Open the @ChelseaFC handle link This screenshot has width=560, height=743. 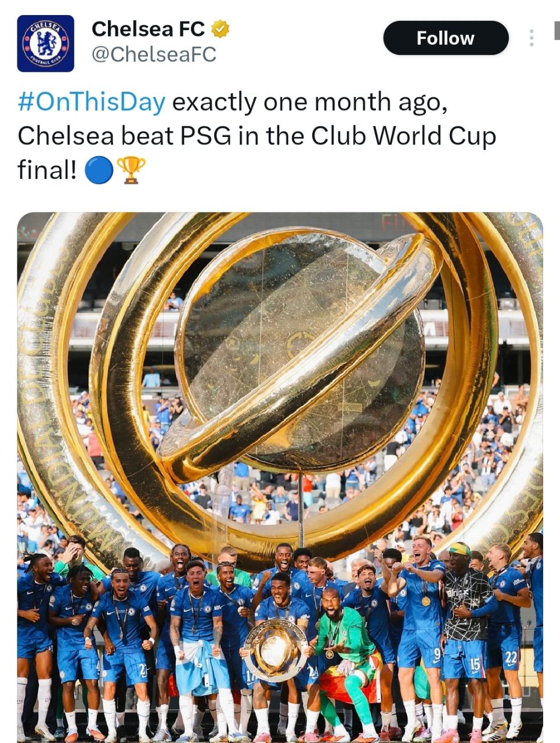154,55
